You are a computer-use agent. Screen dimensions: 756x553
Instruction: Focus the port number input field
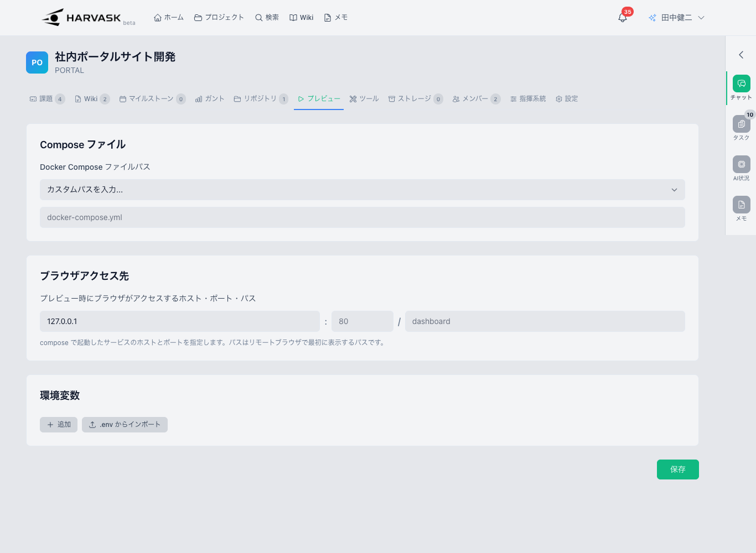click(x=362, y=321)
